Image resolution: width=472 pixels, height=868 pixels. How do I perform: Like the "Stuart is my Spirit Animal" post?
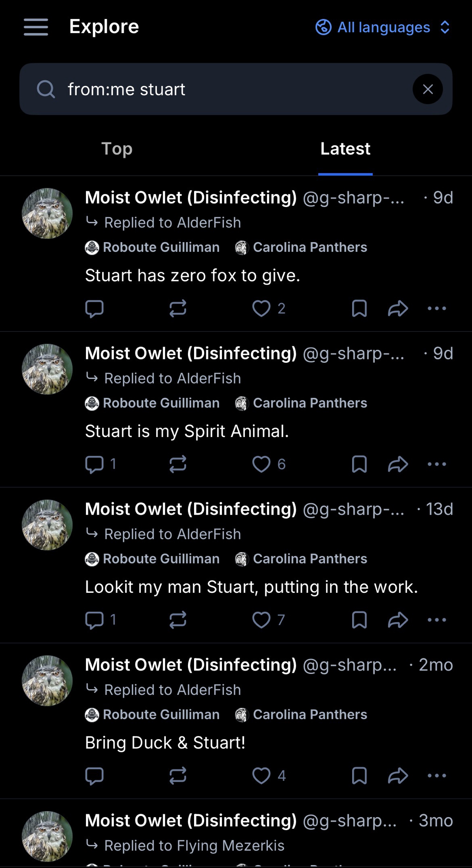(x=261, y=464)
